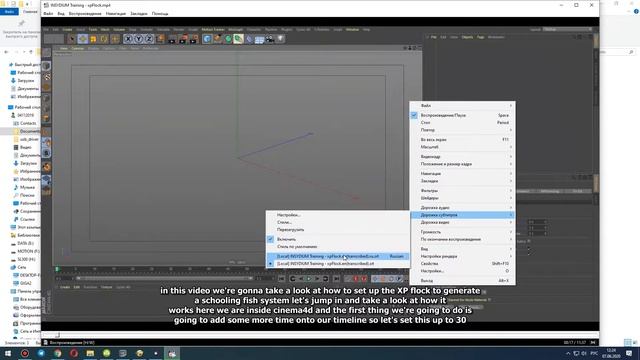Open Настройки... in the main context menu
Viewport: 640px width, 360px height.
(462, 271)
